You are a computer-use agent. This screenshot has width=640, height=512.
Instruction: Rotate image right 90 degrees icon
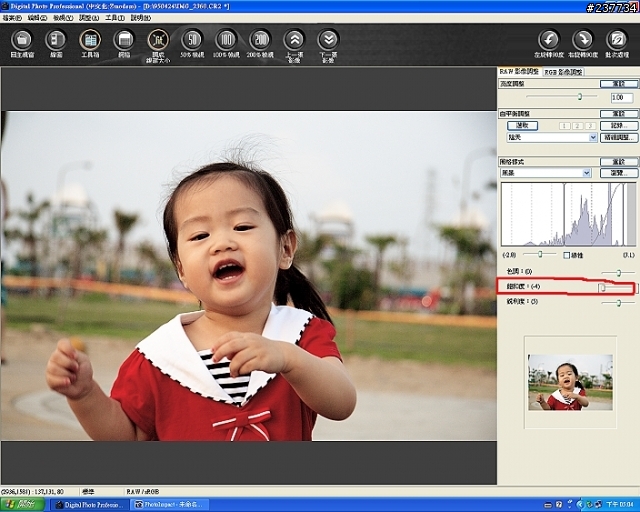pyautogui.click(x=583, y=40)
